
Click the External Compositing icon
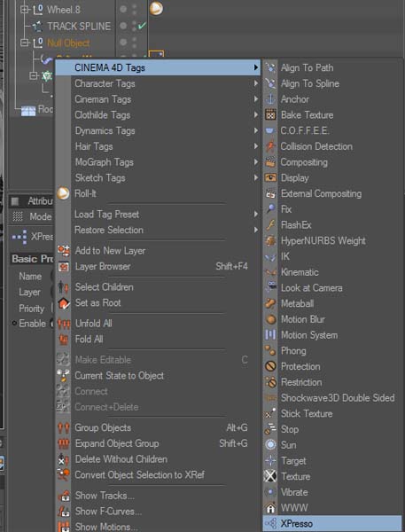click(x=270, y=193)
